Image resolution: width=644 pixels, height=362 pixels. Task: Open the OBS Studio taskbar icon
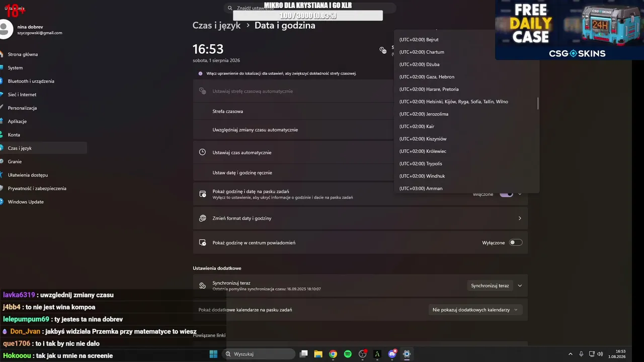click(363, 354)
